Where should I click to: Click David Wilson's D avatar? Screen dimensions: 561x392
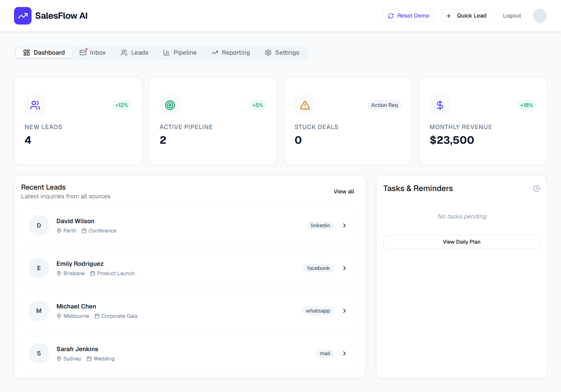click(x=39, y=226)
